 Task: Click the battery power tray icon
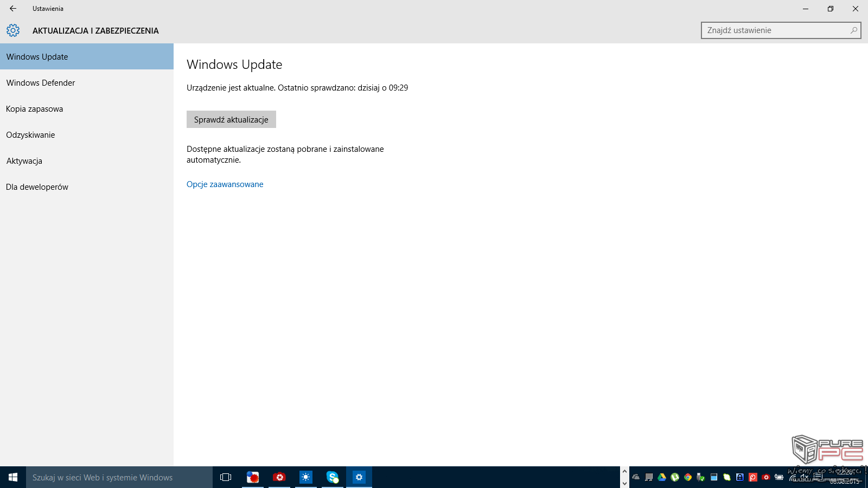tap(779, 477)
